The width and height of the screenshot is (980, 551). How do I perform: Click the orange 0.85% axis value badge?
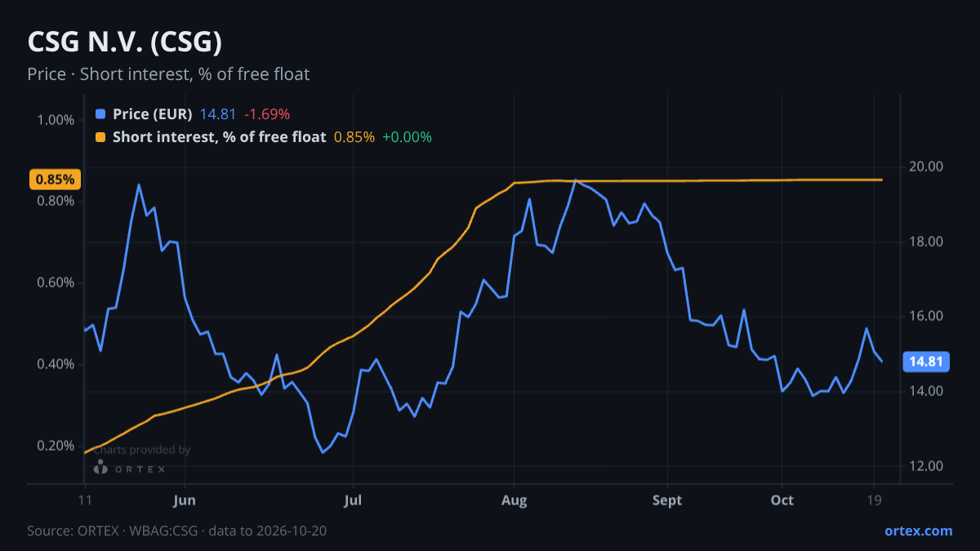coord(56,180)
